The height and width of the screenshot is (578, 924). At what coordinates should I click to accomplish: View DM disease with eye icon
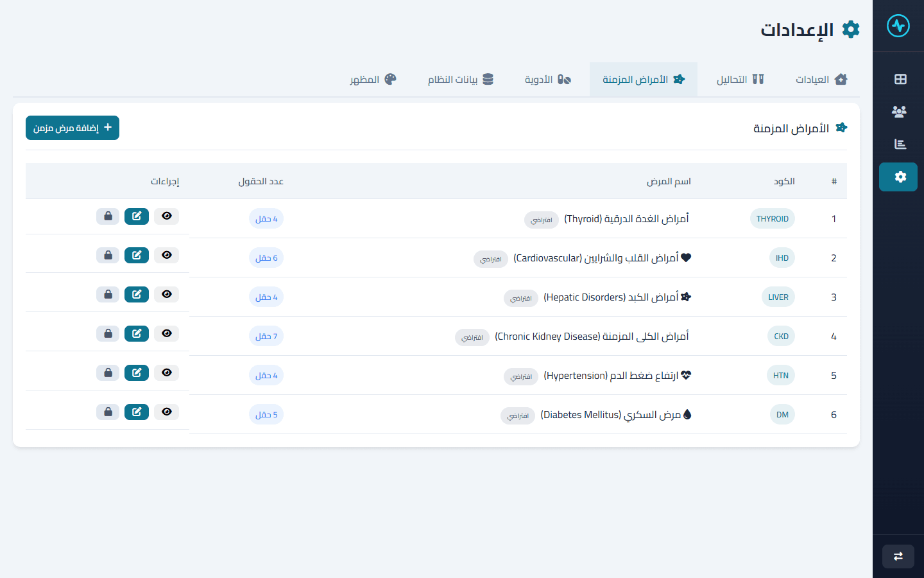[x=167, y=412]
